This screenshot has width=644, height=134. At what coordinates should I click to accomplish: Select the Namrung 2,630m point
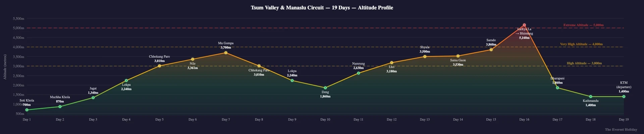point(359,73)
